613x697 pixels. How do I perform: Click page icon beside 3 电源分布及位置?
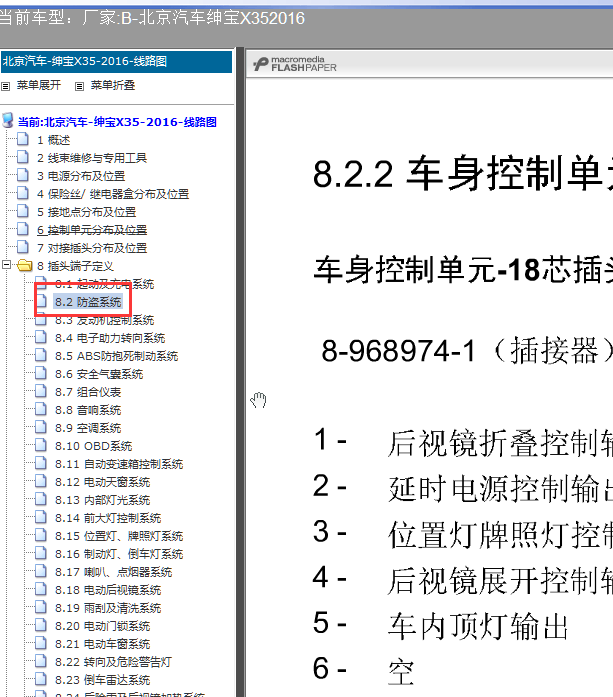click(23, 175)
